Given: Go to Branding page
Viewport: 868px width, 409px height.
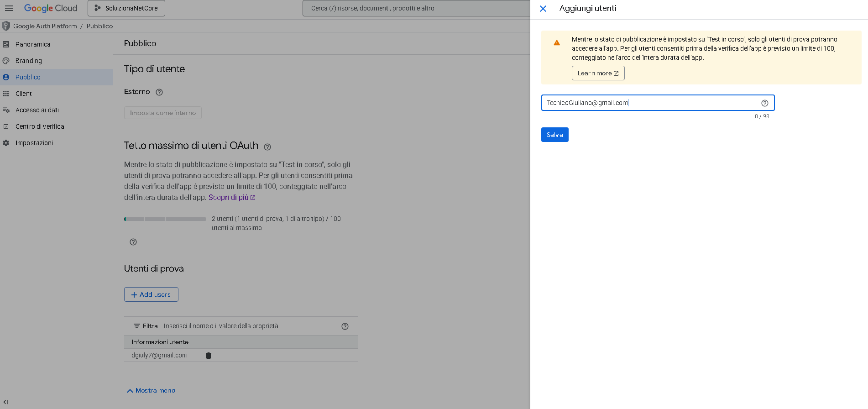Looking at the screenshot, I should click(28, 61).
